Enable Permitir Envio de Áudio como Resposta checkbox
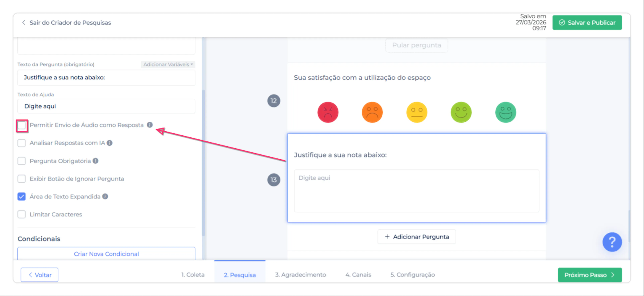The width and height of the screenshot is (644, 296). click(x=22, y=125)
